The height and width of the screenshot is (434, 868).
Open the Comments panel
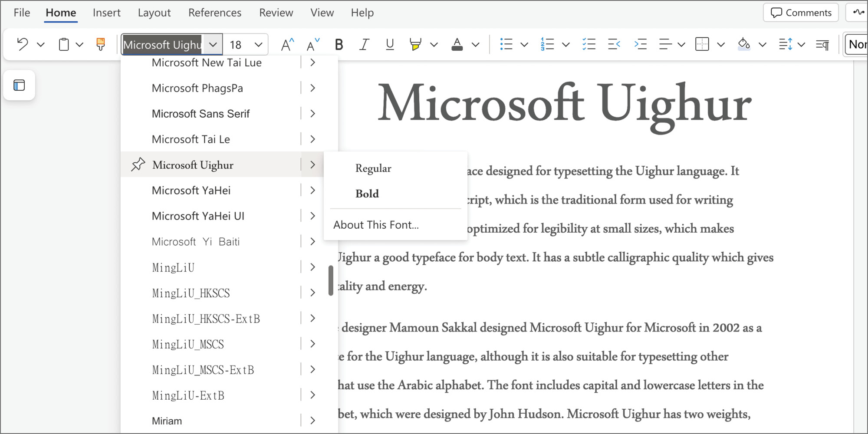pos(800,13)
